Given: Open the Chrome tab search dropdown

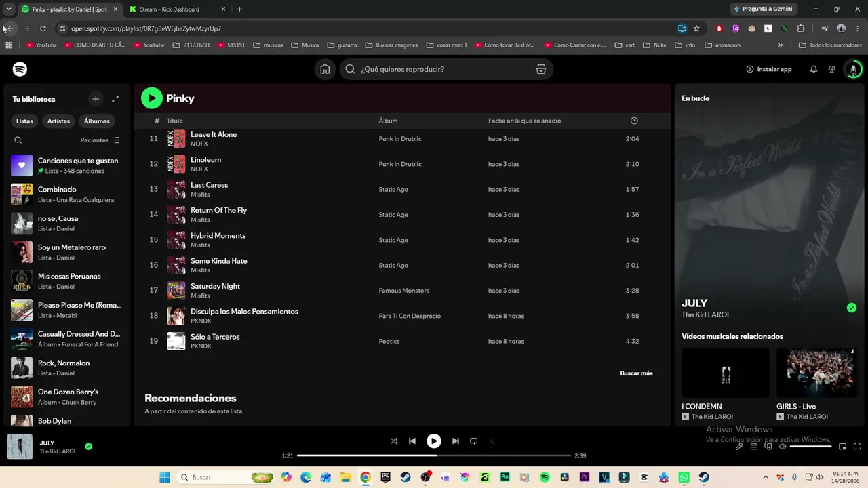Looking at the screenshot, I should click(x=9, y=9).
